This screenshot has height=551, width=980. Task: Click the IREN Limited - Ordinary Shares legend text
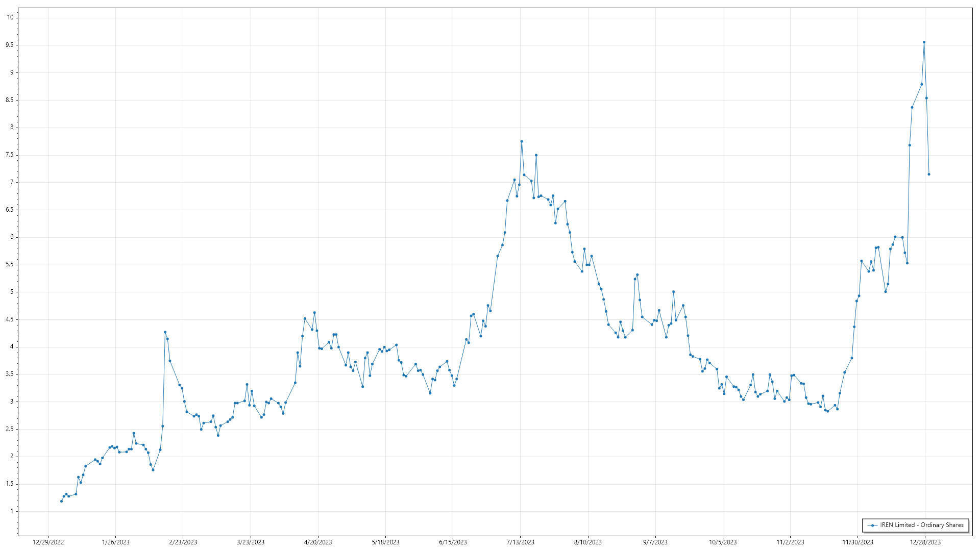(x=921, y=525)
